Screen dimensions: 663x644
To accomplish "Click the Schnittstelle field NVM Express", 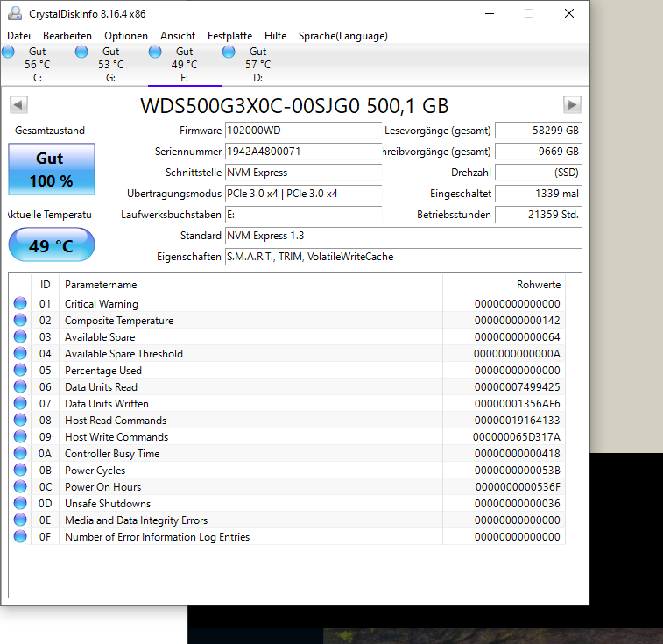I will 304,173.
